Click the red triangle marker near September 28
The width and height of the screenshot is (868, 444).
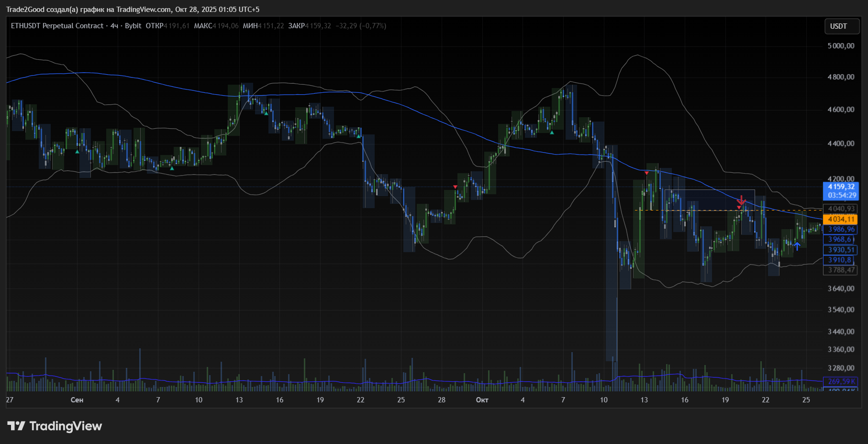[455, 187]
